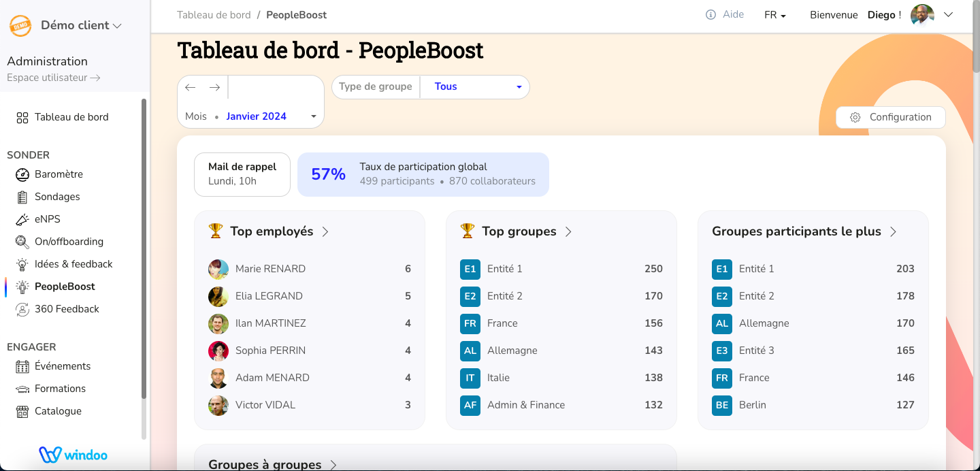980x471 pixels.
Task: Click the 57% participation rate card
Action: click(x=423, y=174)
